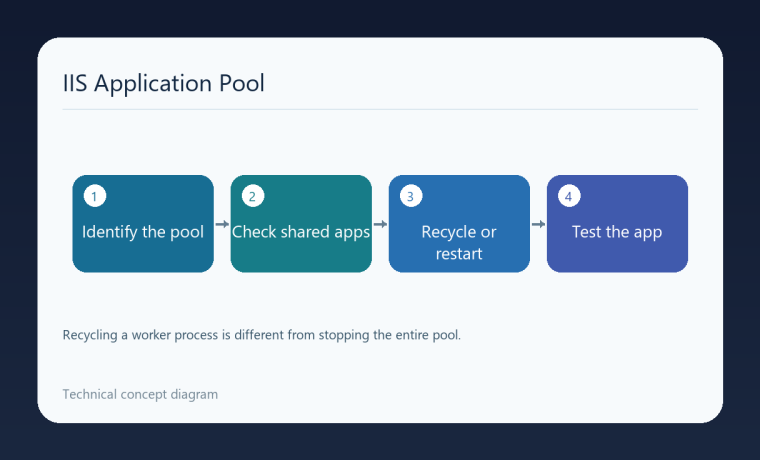Click the 'Recycle or restart' step card
The image size is (760, 460).
pos(459,223)
